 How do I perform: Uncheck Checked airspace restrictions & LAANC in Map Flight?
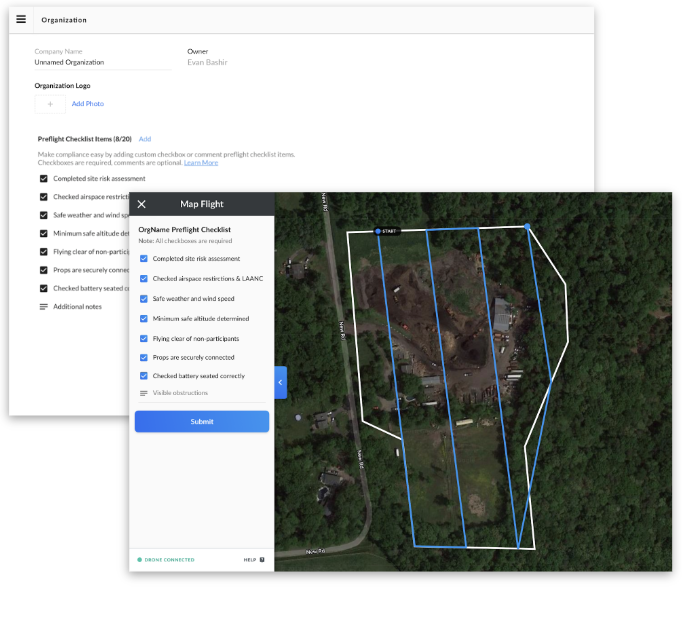pyautogui.click(x=144, y=279)
